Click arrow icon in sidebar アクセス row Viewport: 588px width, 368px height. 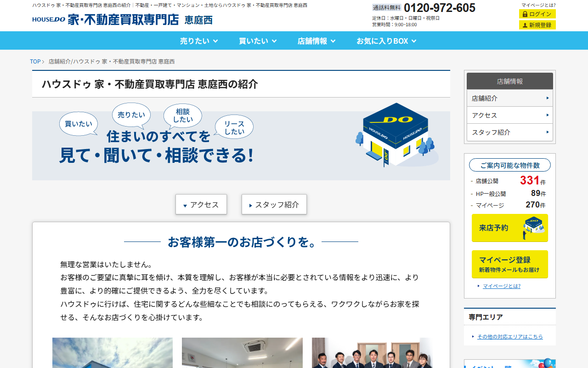click(548, 115)
